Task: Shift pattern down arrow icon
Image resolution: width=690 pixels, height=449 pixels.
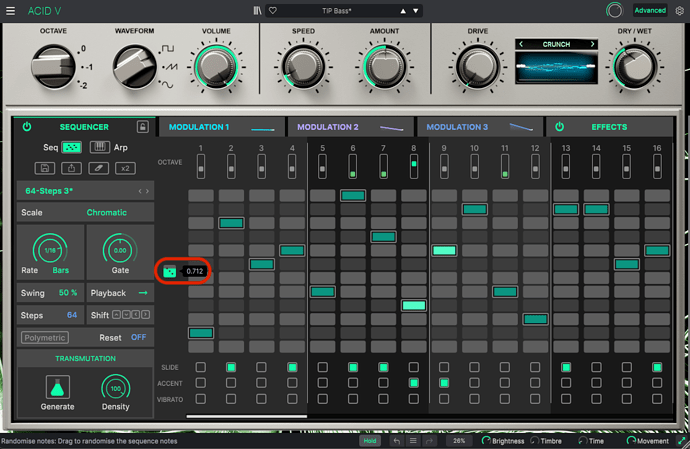Action: [126, 315]
